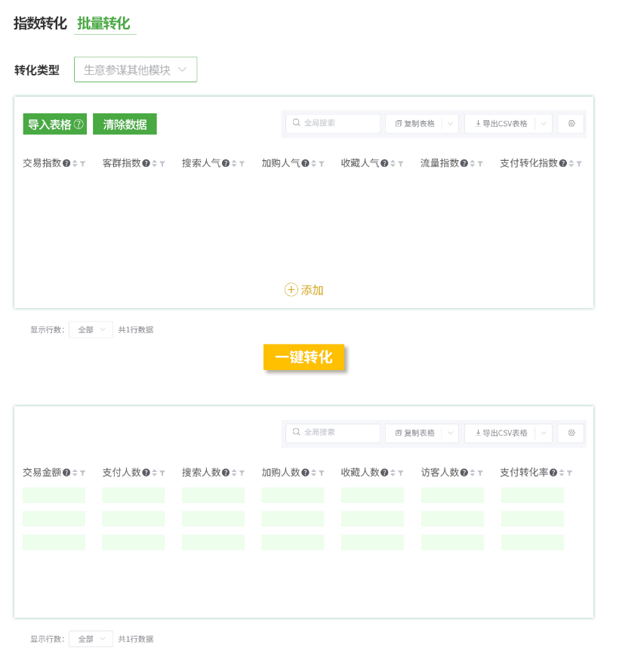Click help icon next to 交易指数 column

pyautogui.click(x=66, y=163)
